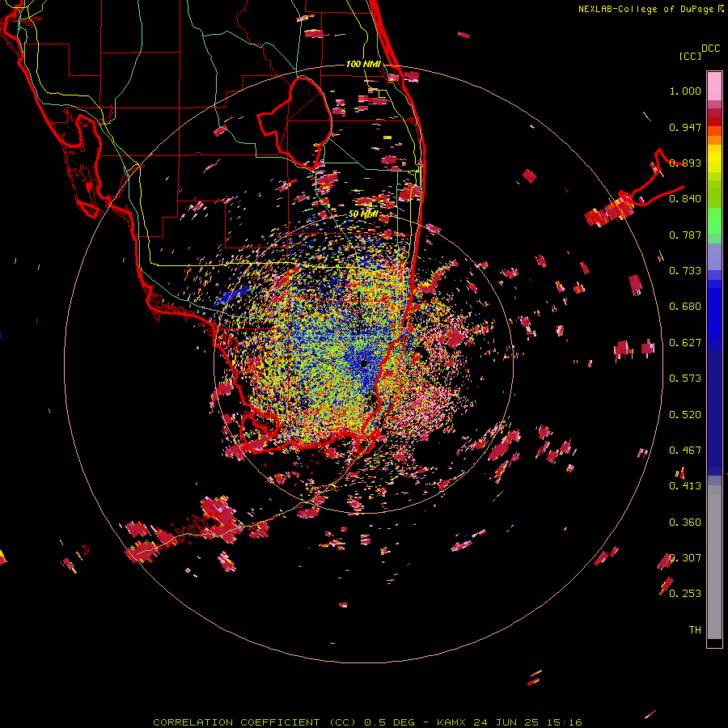Select the 0.840 scale value
Image resolution: width=728 pixels, height=728 pixels.
coord(685,199)
